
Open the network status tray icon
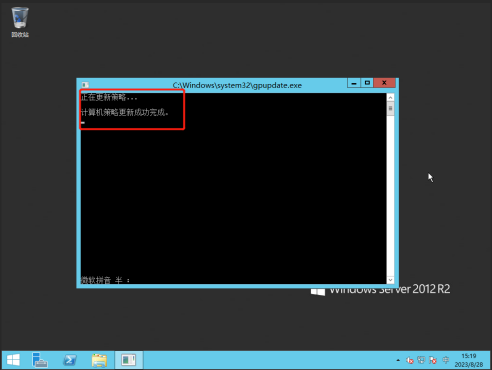click(421, 360)
